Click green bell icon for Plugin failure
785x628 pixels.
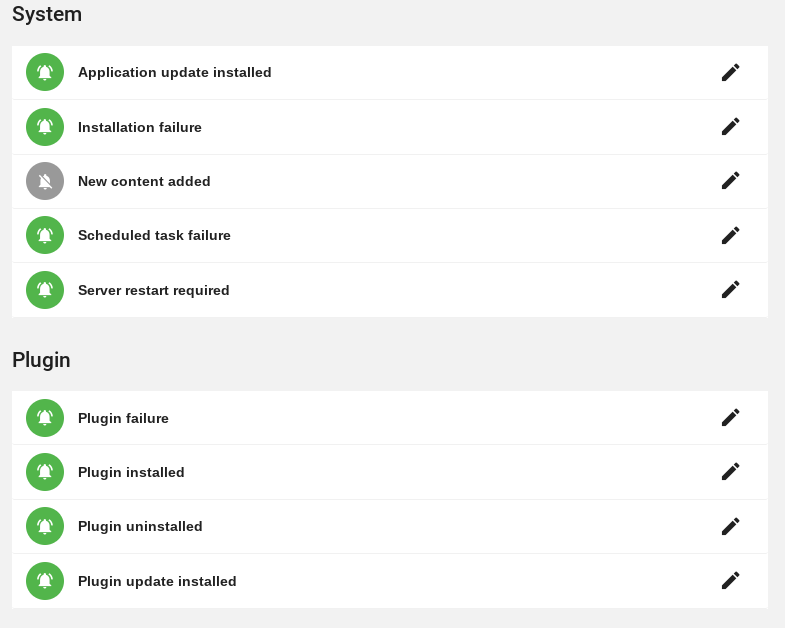45,418
